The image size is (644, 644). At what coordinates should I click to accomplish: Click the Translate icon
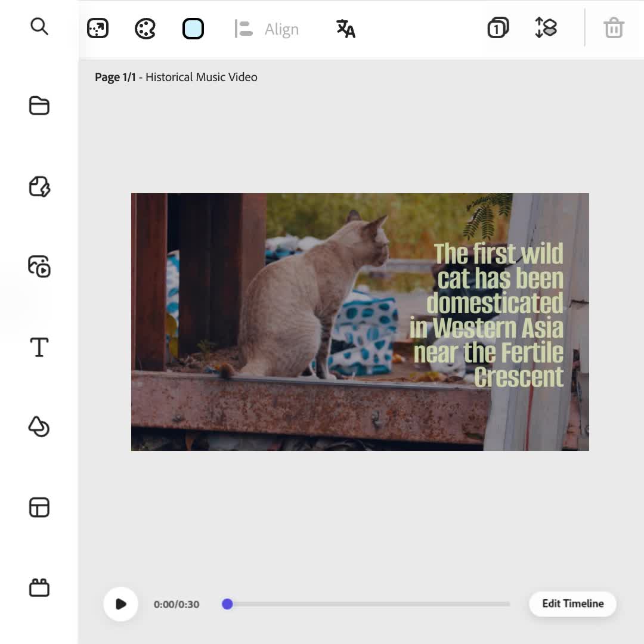[x=346, y=29]
